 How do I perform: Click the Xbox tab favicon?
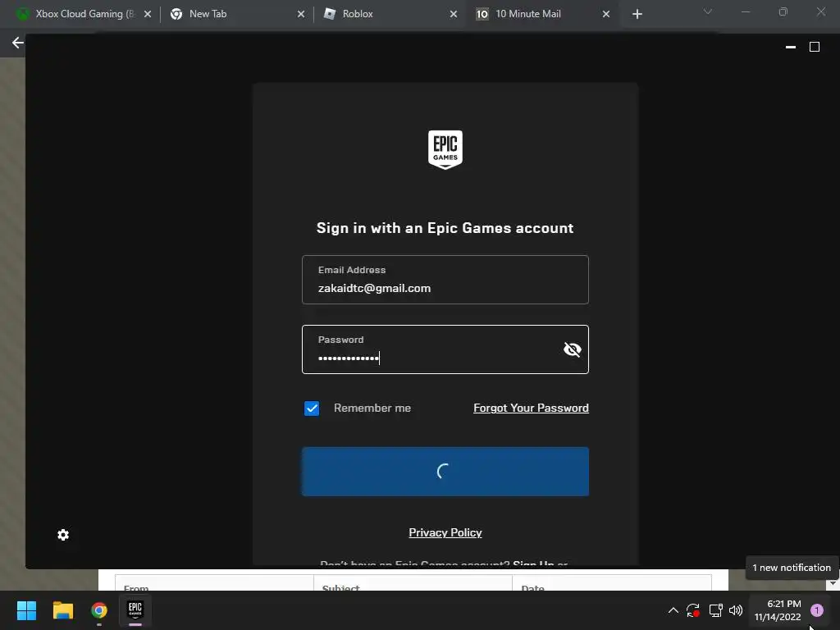tap(23, 14)
